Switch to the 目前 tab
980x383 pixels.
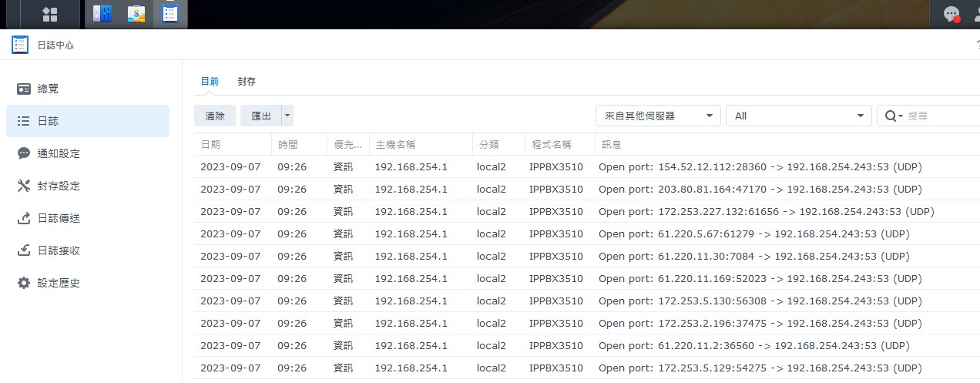210,81
